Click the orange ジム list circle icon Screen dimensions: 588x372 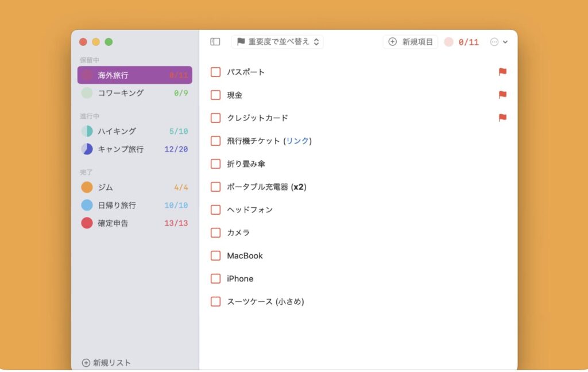click(x=87, y=187)
